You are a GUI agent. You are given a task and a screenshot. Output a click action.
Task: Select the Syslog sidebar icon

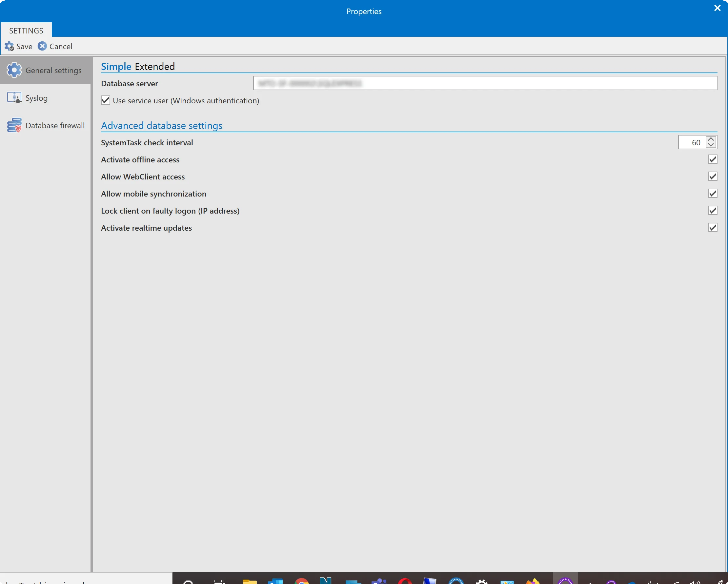click(x=14, y=98)
